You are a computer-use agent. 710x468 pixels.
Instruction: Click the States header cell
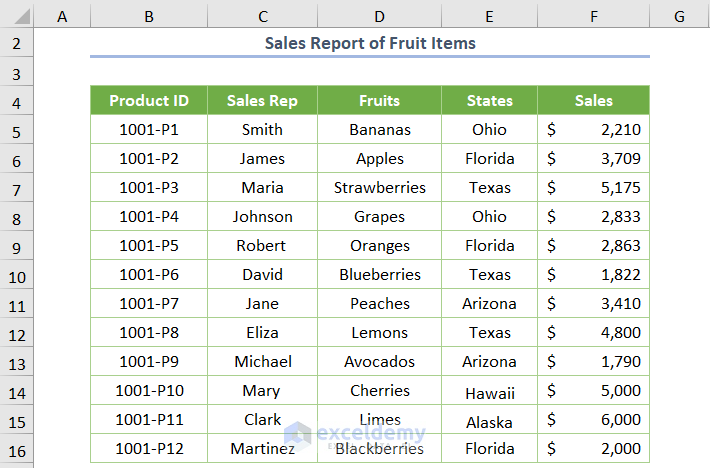[x=489, y=100]
